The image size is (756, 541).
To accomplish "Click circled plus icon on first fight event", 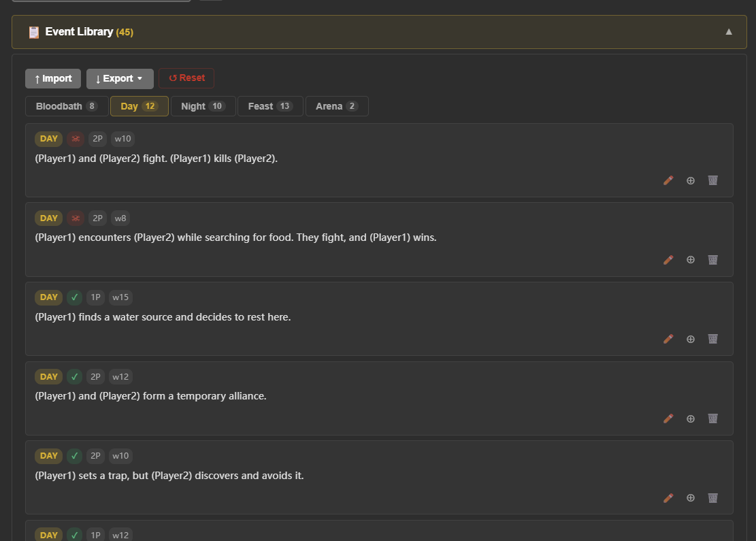I will [x=691, y=180].
